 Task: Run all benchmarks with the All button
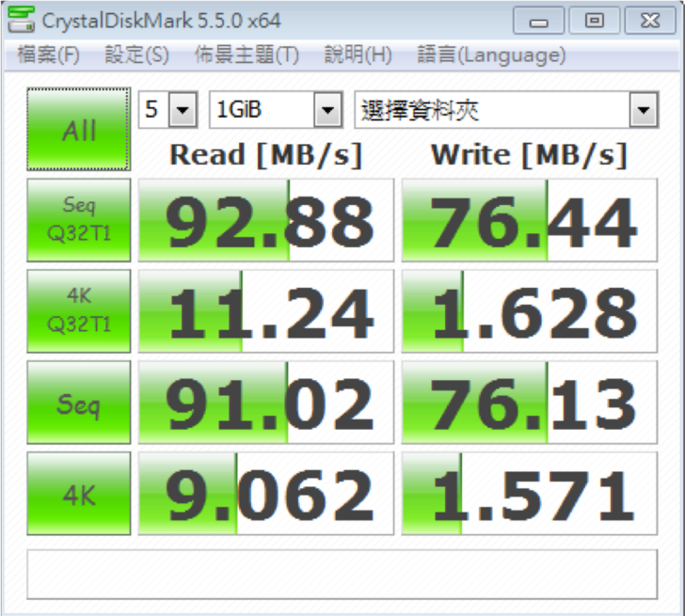79,129
